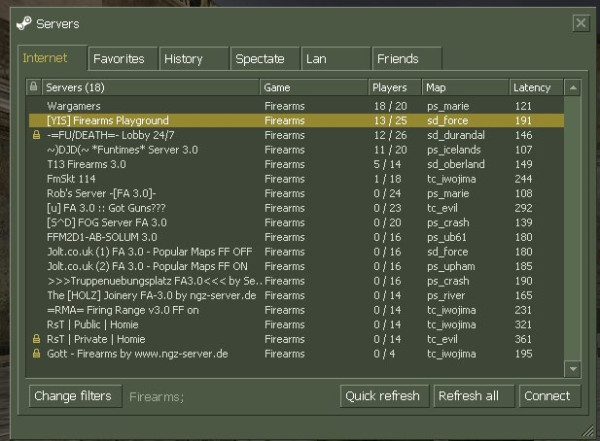Open Change filters options
The width and height of the screenshot is (600, 441).
pyautogui.click(x=72, y=396)
